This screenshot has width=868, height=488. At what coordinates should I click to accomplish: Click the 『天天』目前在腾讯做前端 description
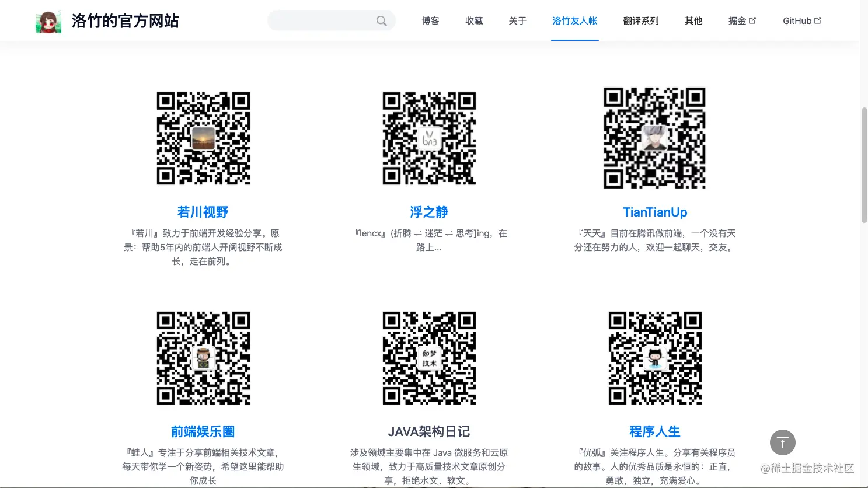point(655,240)
